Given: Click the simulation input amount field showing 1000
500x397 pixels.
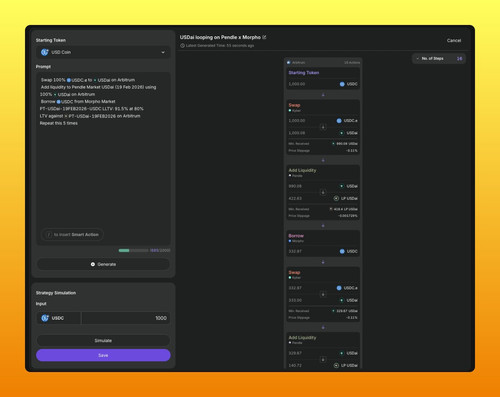Looking at the screenshot, I should (x=126, y=318).
